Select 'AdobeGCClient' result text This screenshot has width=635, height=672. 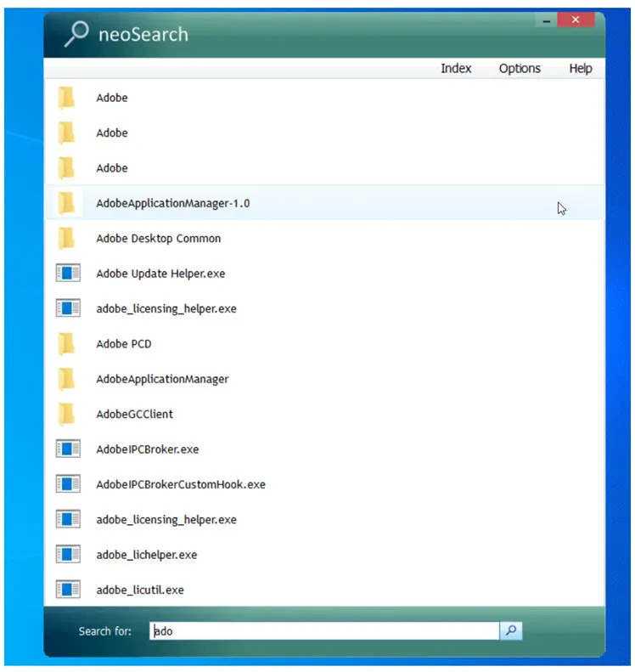pos(134,414)
